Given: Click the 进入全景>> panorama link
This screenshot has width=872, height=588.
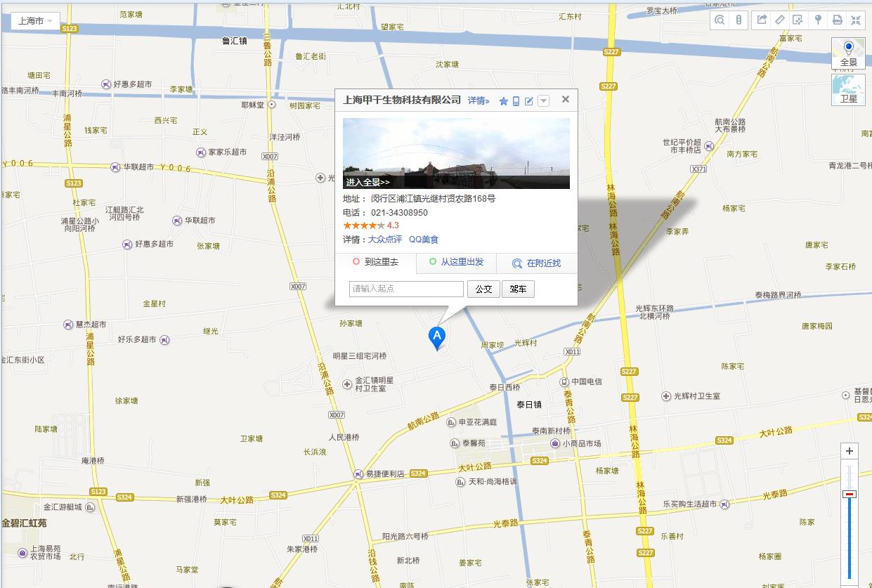Looking at the screenshot, I should tap(367, 182).
